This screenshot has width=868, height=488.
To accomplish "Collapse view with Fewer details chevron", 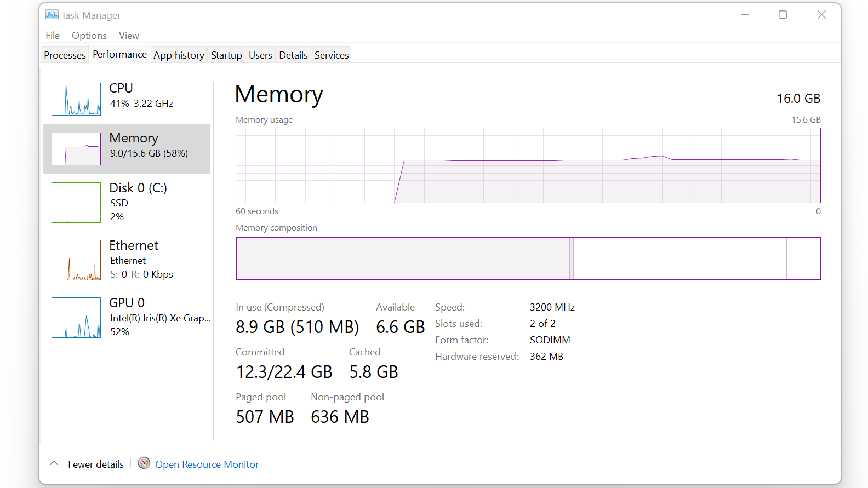I will coord(54,463).
